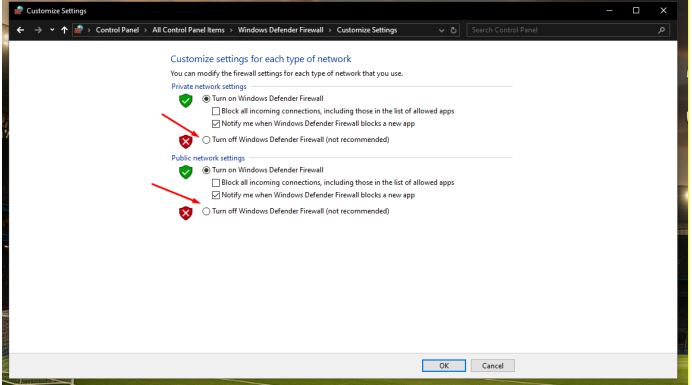Turn off firewall for private network
Image resolution: width=692 pixels, height=385 pixels.
tap(206, 140)
